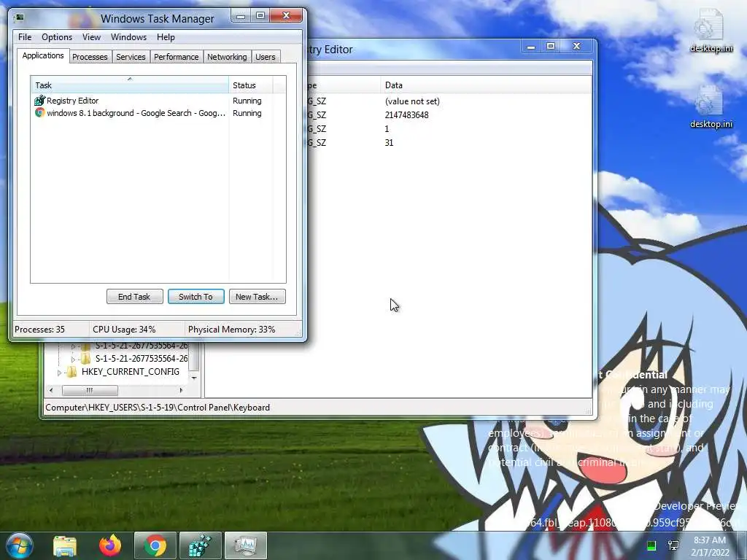Sort tasks by the Task column header

pos(130,85)
